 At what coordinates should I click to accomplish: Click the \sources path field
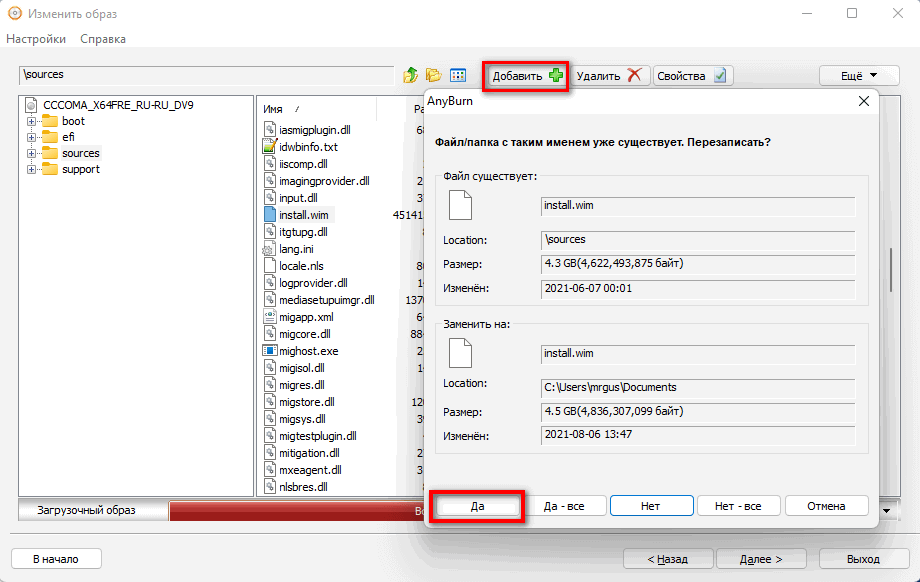207,75
